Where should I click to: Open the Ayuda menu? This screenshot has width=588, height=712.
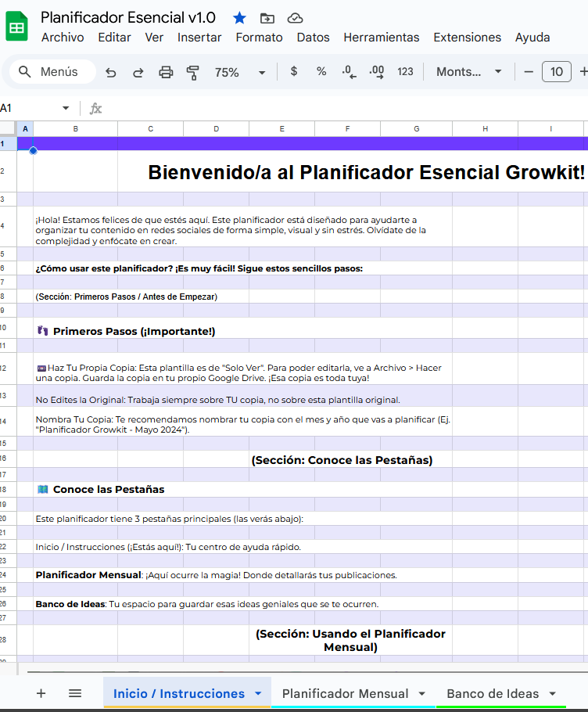532,38
